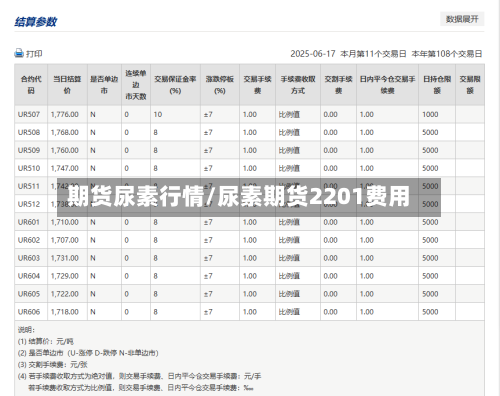Select contract code UR602
The height and width of the screenshot is (396, 500).
coord(29,240)
